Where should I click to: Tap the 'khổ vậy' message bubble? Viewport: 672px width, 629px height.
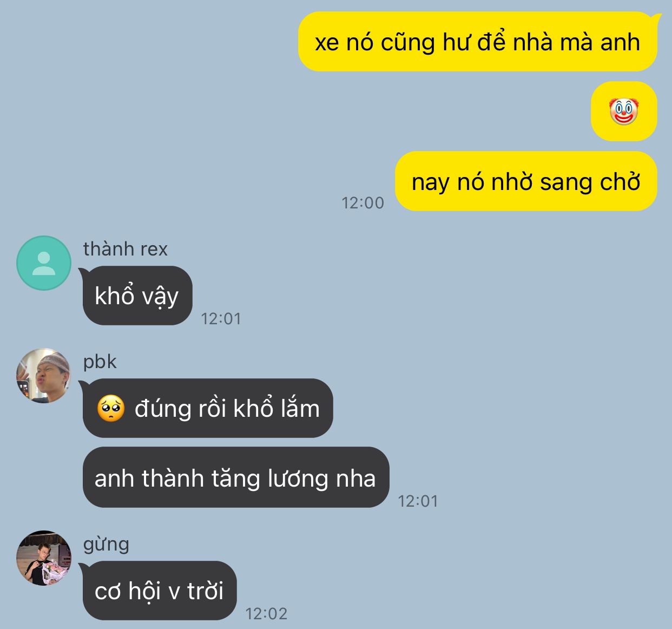[137, 296]
